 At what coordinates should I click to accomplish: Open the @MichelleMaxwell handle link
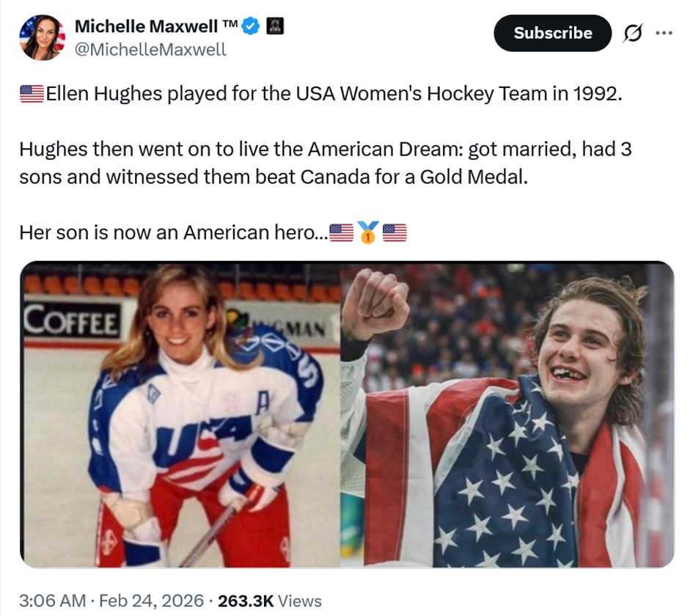150,49
